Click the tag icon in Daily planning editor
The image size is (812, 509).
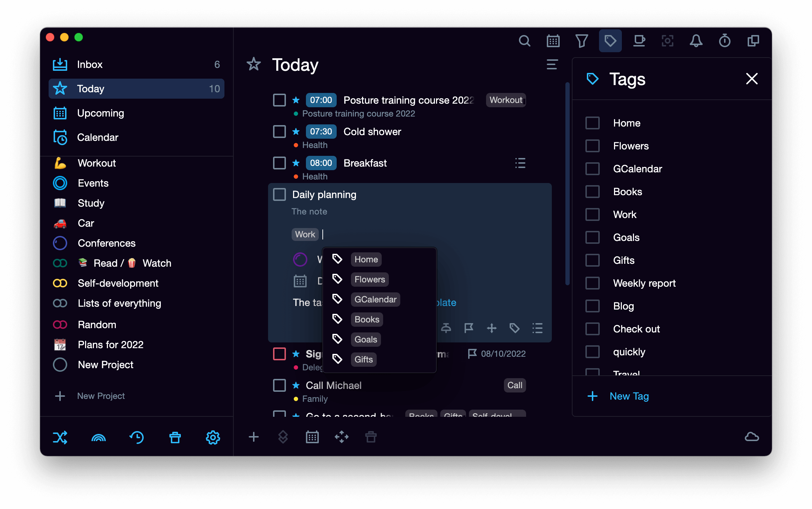click(514, 328)
